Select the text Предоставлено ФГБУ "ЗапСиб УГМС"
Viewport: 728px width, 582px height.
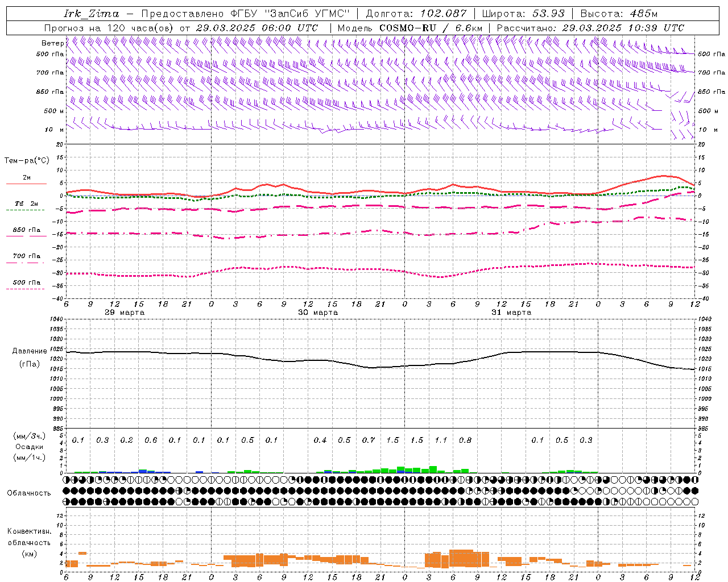tap(245, 14)
